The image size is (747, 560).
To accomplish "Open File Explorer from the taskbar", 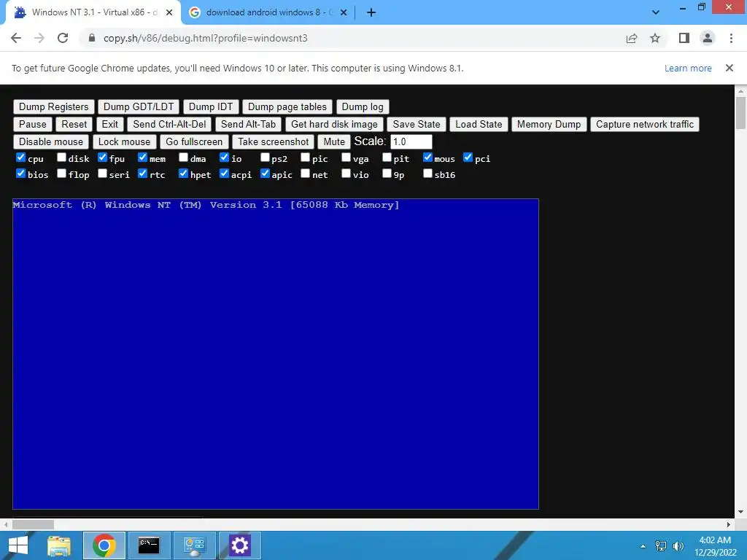I will (59, 545).
